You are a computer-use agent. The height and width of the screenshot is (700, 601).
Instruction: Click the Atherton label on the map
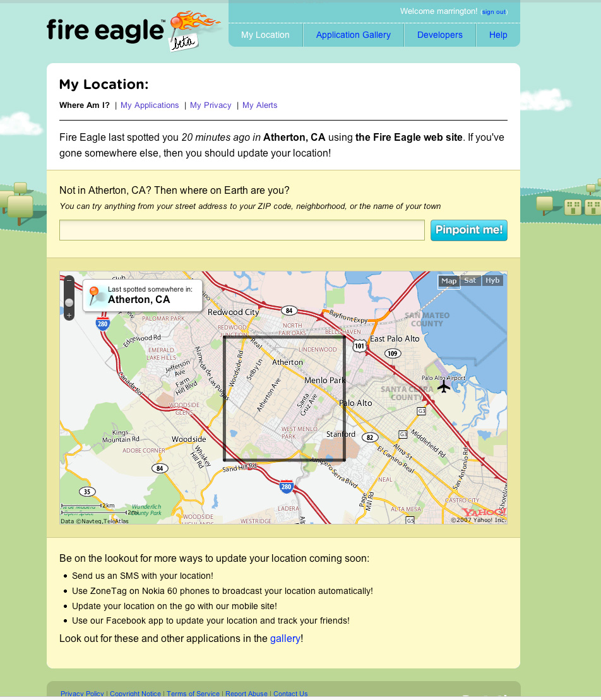pos(287,362)
